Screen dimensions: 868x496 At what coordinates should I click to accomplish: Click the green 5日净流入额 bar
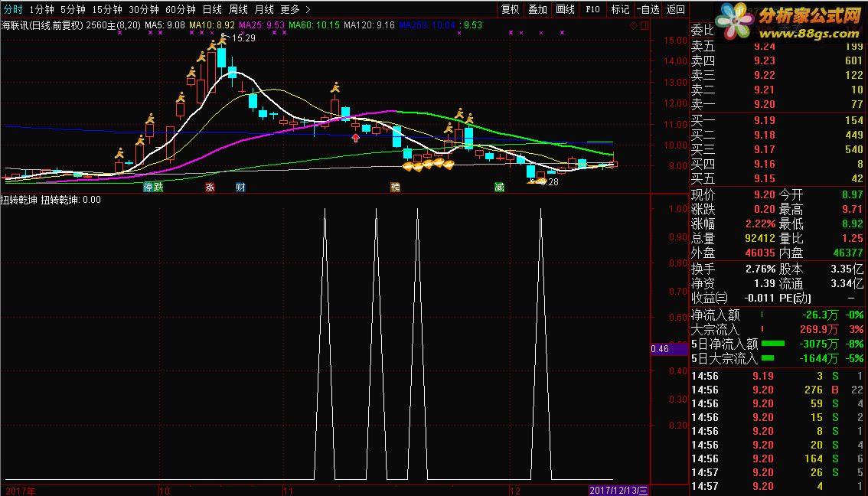(773, 344)
